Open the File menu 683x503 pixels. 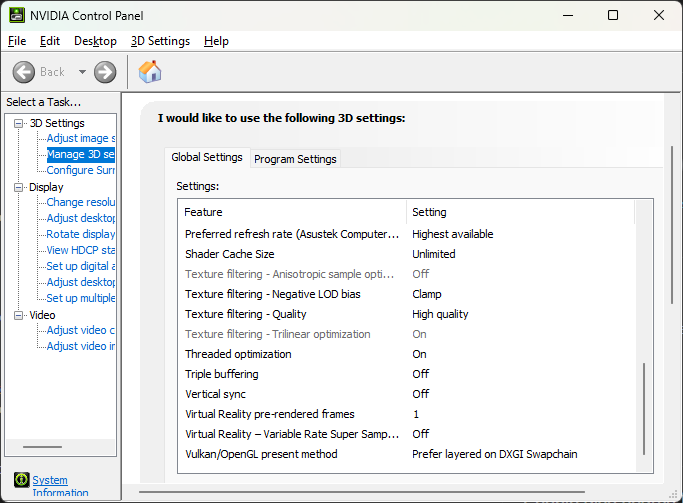click(x=17, y=41)
